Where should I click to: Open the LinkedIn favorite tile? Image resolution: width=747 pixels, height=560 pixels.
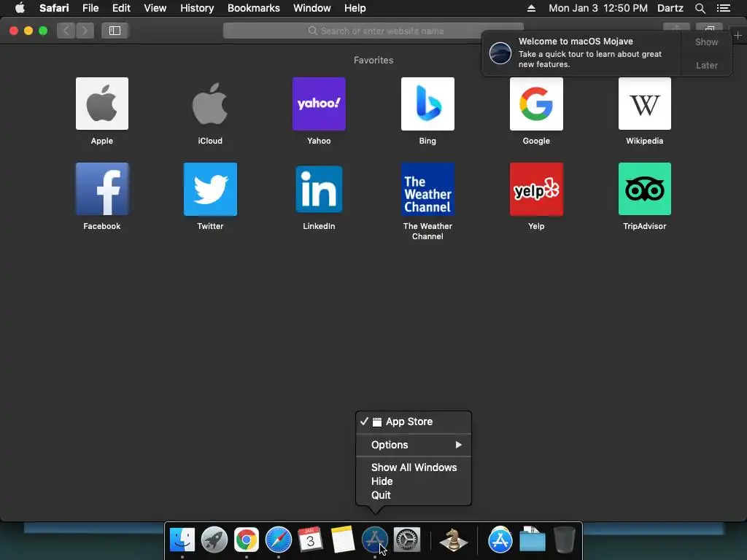tap(319, 189)
